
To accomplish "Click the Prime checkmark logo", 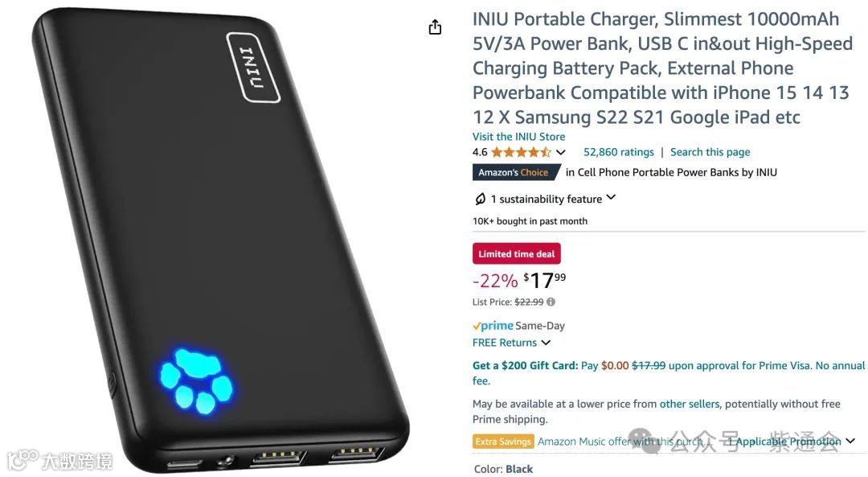I will click(x=493, y=326).
